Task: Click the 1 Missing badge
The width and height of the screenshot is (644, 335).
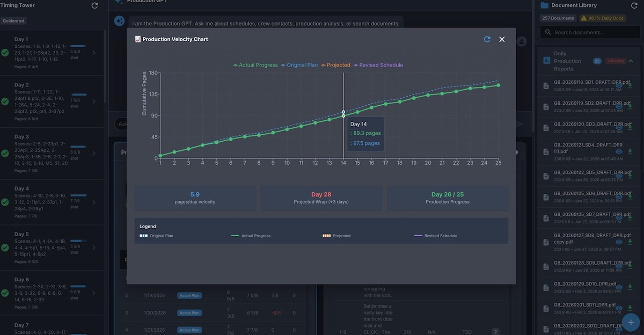Action: point(615,61)
